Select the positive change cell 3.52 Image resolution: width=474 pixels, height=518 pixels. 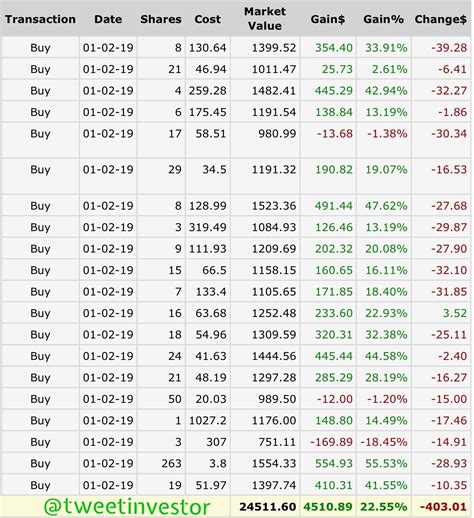click(455, 313)
